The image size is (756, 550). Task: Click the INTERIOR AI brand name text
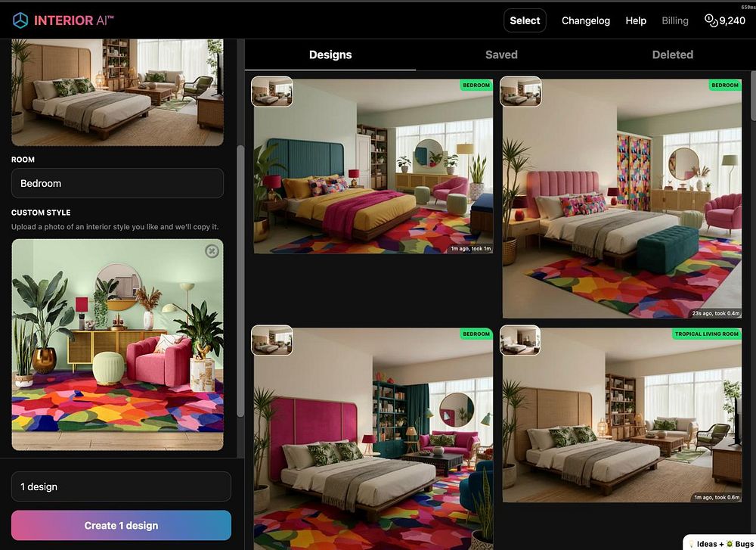tap(73, 20)
